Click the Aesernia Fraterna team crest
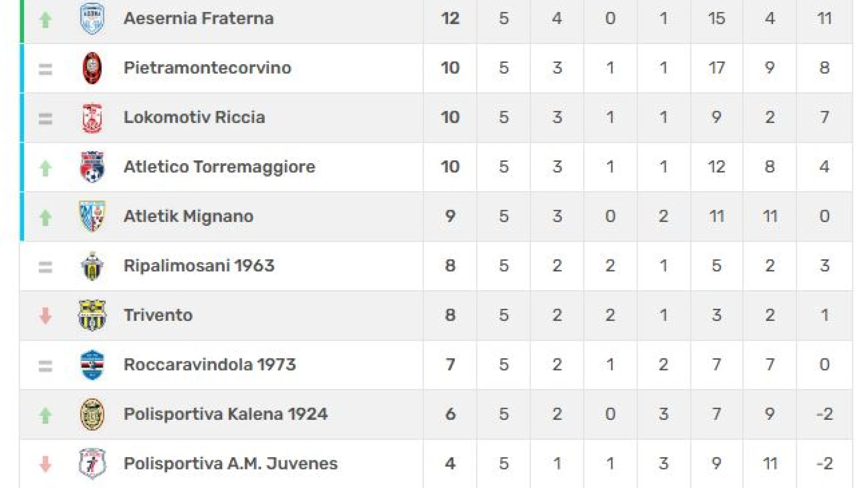 click(92, 19)
